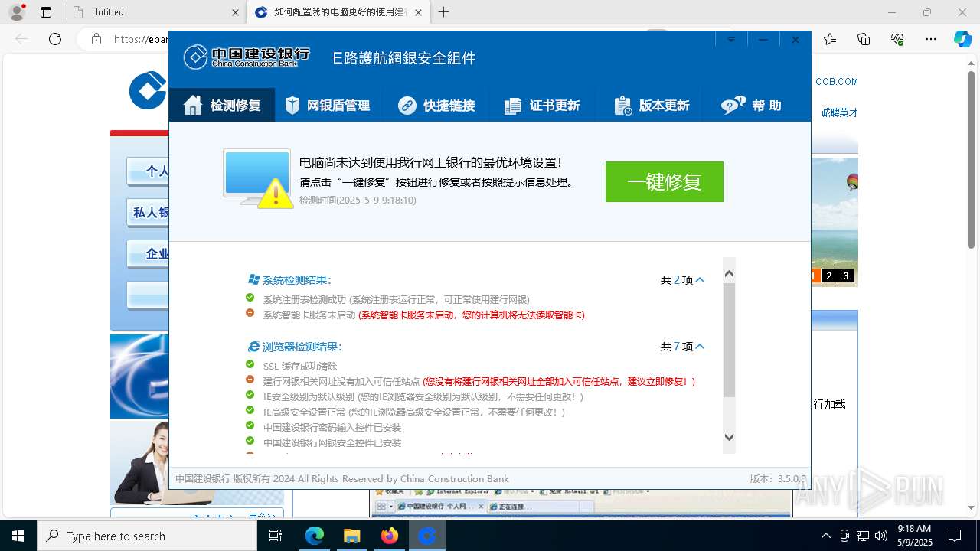980x551 pixels.
Task: Click the 中国建设银行网银安全控件已安装 row
Action: tap(323, 442)
